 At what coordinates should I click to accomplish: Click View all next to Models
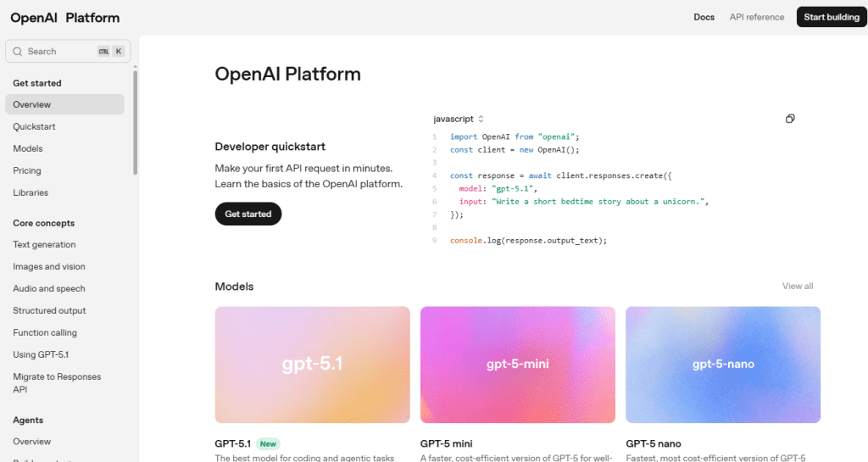797,286
